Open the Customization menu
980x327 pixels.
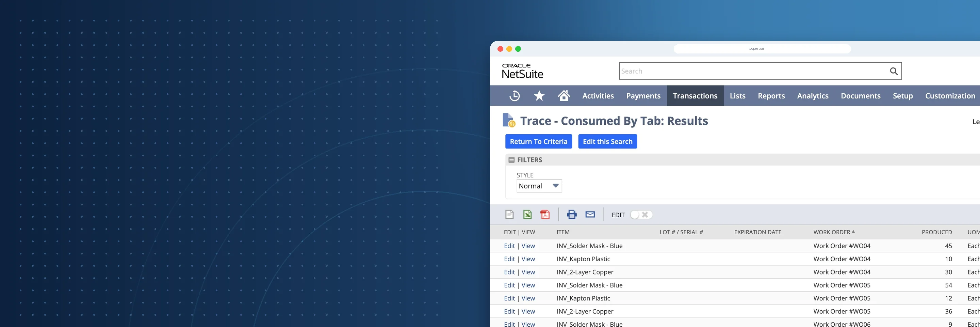point(950,96)
